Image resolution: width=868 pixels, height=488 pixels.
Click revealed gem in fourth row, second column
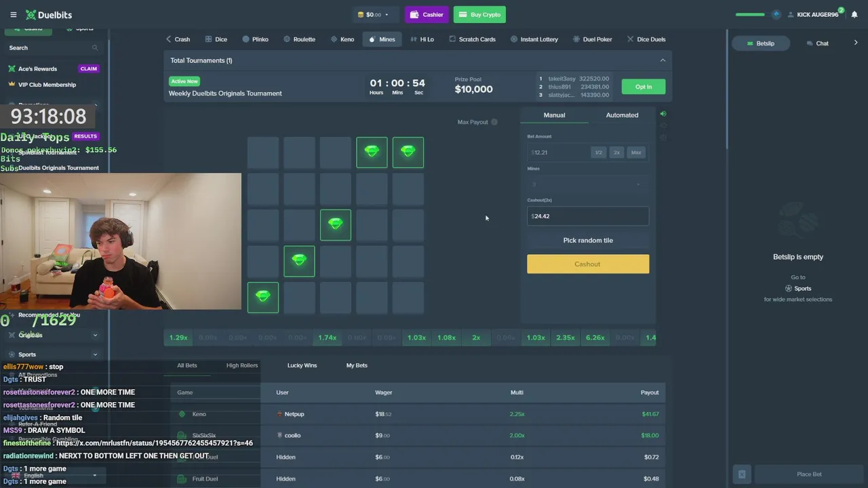[299, 262]
